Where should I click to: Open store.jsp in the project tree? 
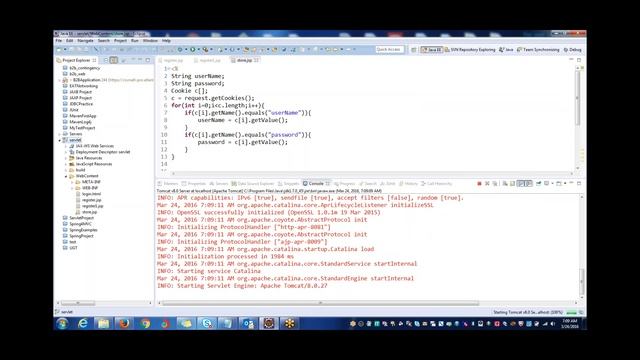click(89, 212)
